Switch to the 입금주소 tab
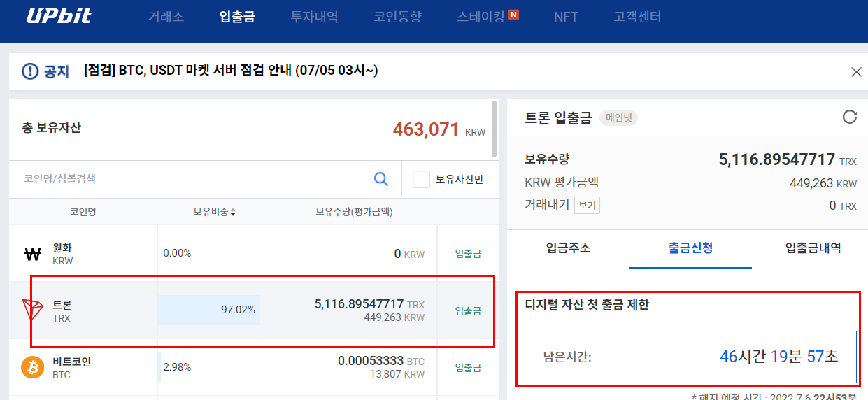Screen dimensions: 868x400 (568, 248)
